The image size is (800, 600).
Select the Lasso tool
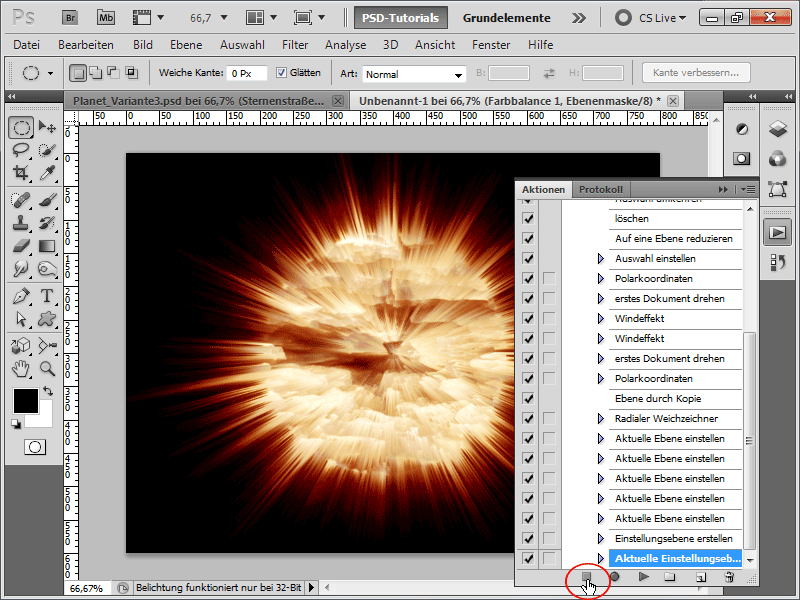pyautogui.click(x=21, y=150)
